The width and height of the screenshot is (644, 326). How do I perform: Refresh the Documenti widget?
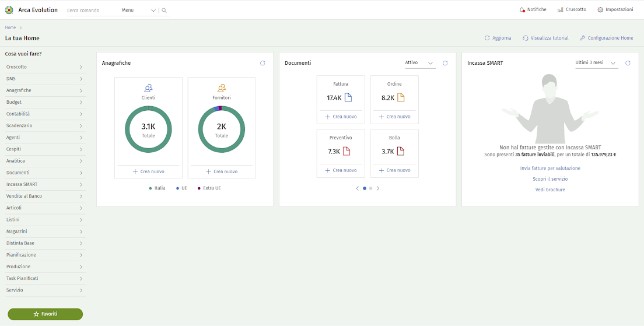[445, 63]
